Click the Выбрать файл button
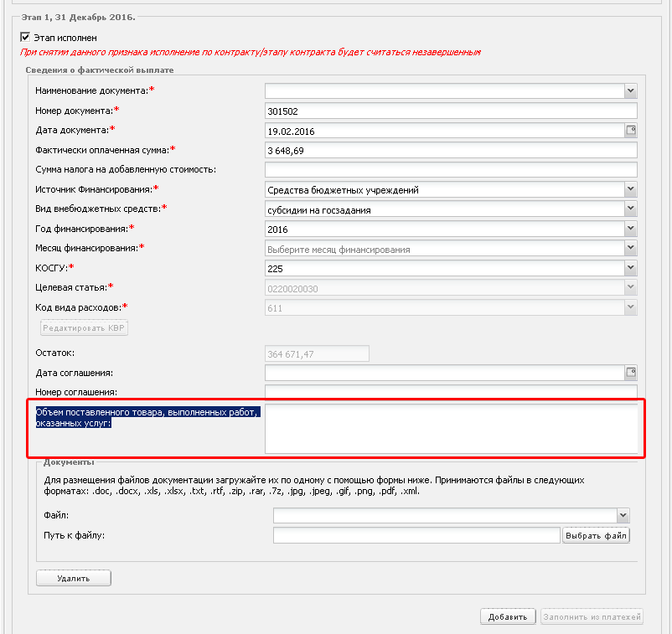The height and width of the screenshot is (634, 672). (595, 536)
